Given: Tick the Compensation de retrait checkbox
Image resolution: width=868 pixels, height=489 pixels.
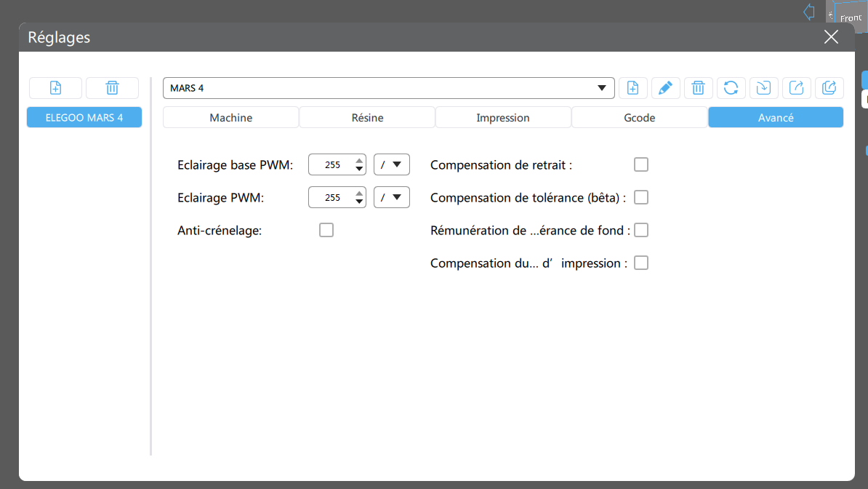Looking at the screenshot, I should coord(641,165).
